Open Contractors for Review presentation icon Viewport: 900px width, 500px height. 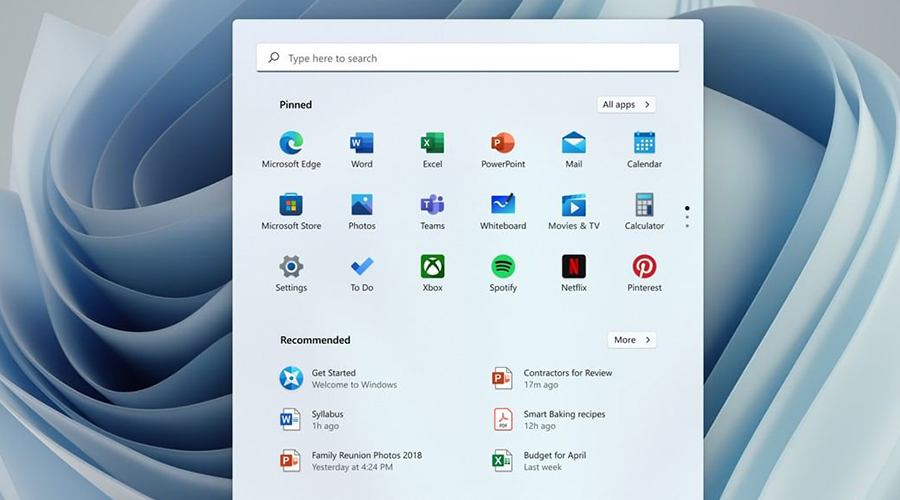click(x=502, y=378)
